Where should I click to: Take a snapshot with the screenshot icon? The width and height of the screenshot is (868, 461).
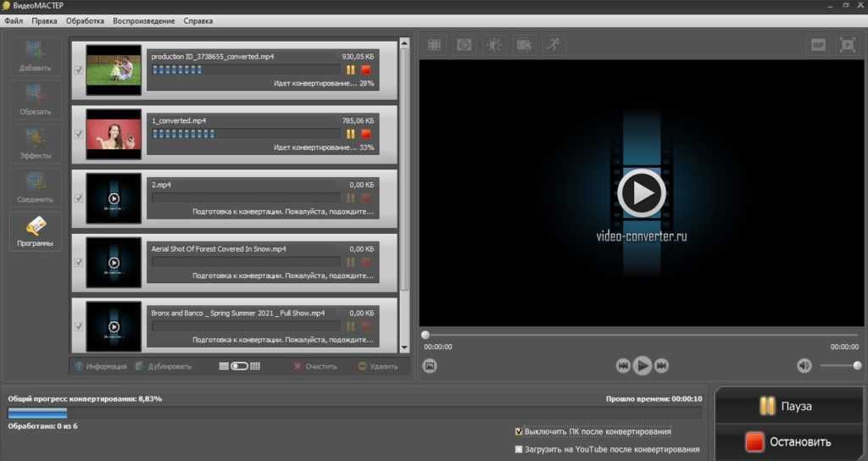430,366
